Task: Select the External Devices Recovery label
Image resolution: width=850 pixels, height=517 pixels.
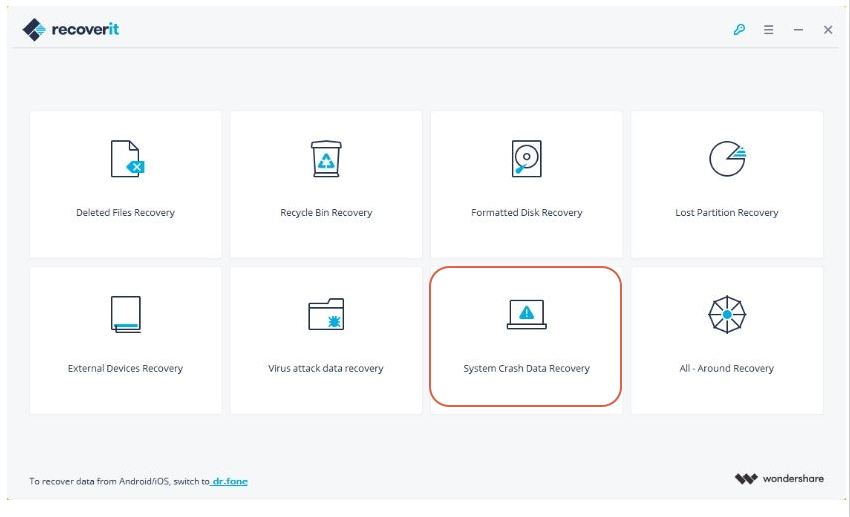Action: (x=125, y=368)
